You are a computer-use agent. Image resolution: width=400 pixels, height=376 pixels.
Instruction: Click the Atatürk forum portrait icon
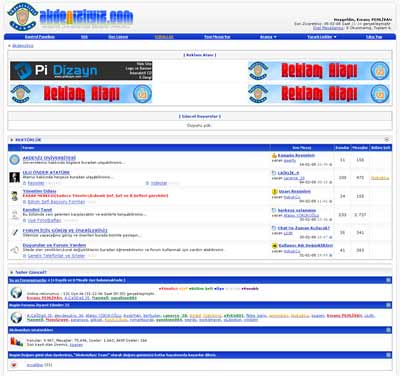14,178
